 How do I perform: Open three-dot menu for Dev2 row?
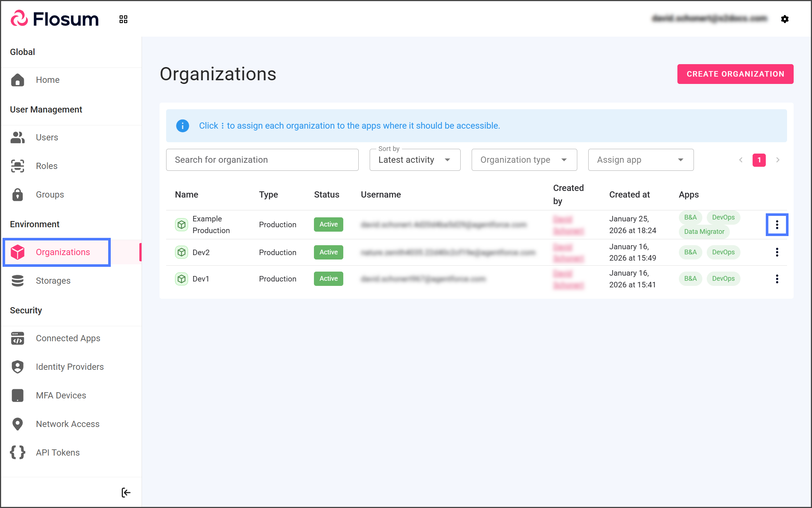coord(777,252)
